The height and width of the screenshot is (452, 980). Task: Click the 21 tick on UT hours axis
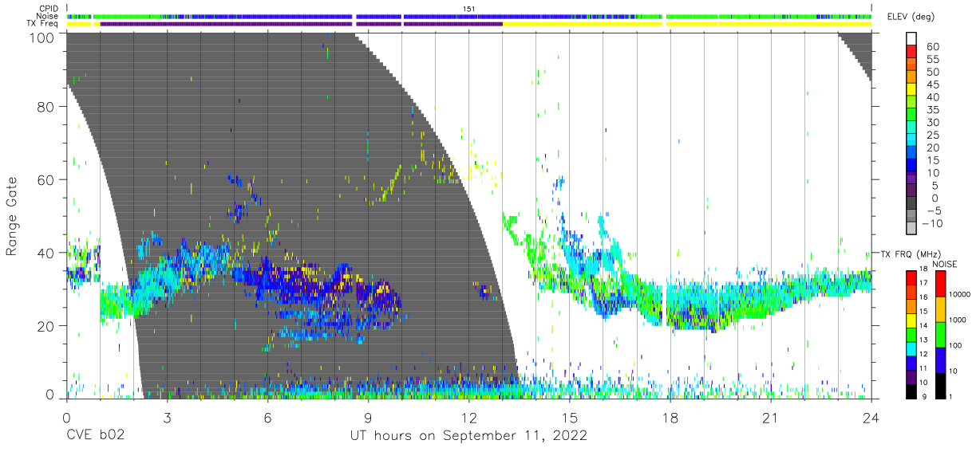(x=771, y=418)
